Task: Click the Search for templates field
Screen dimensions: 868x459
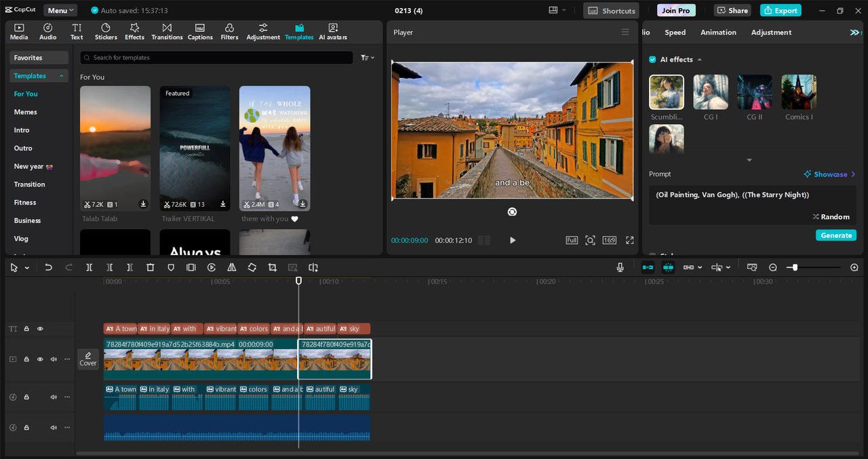Action: tap(216, 58)
